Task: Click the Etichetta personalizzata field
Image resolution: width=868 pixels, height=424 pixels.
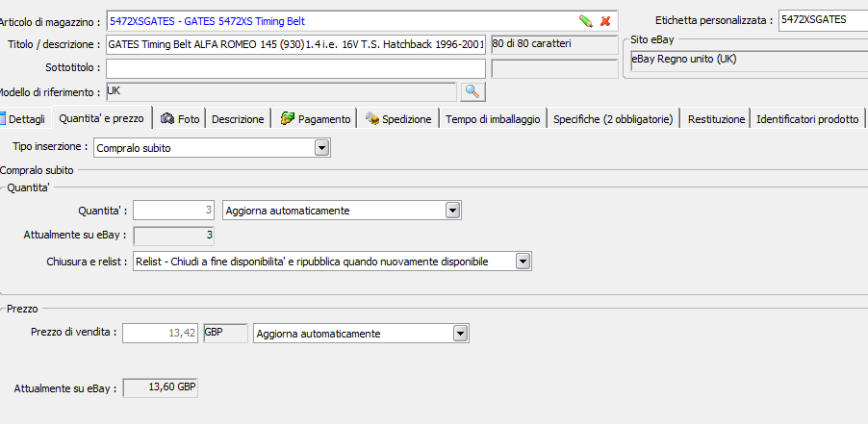Action: point(823,20)
